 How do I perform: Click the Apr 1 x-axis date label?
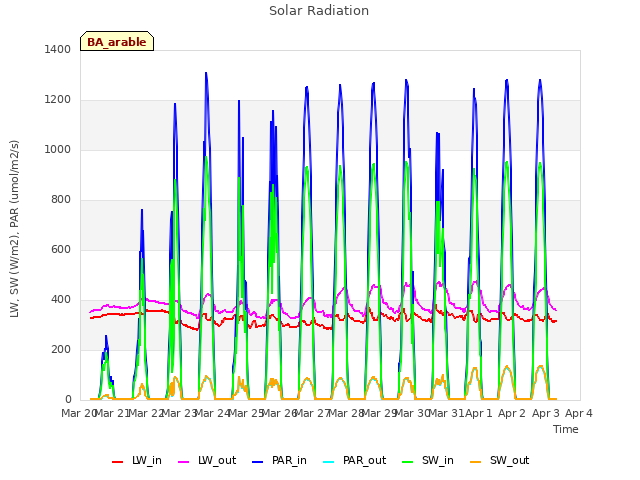point(479,413)
